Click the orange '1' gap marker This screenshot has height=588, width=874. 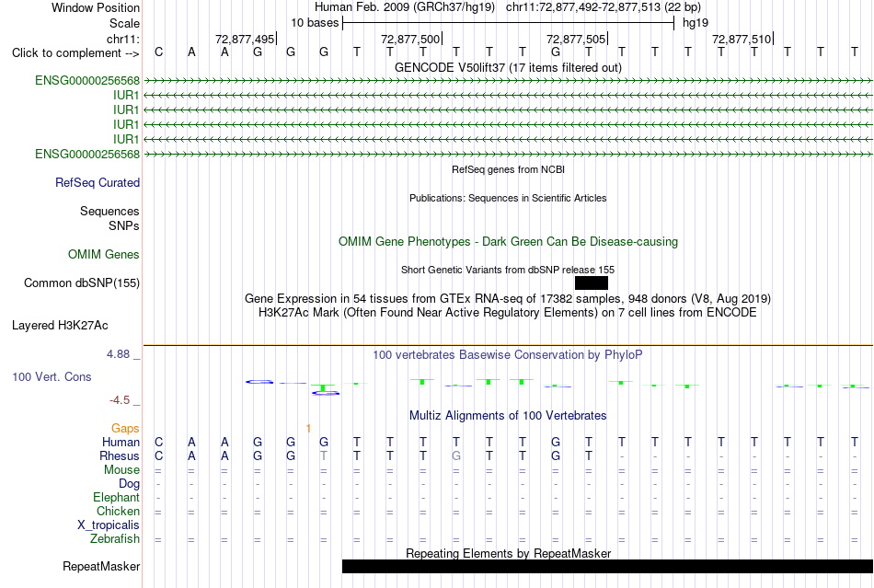pos(308,429)
